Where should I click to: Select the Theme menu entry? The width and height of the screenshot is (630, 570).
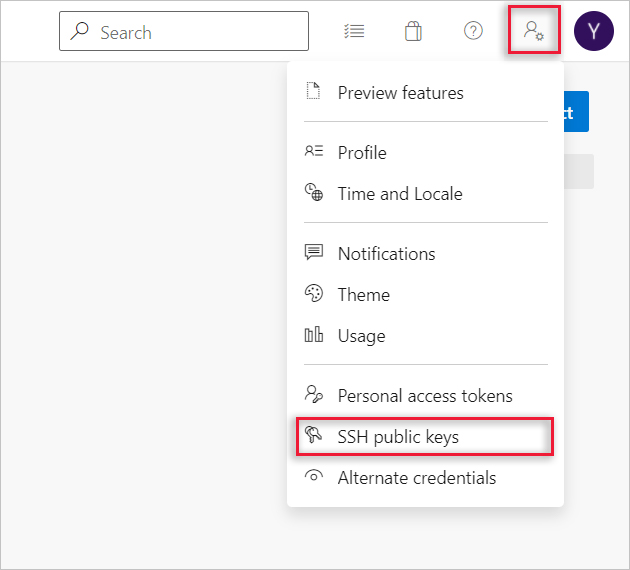[x=364, y=295]
